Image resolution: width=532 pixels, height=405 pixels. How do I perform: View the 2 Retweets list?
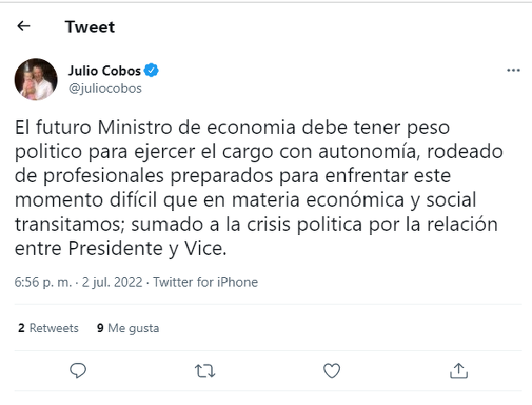click(x=48, y=328)
